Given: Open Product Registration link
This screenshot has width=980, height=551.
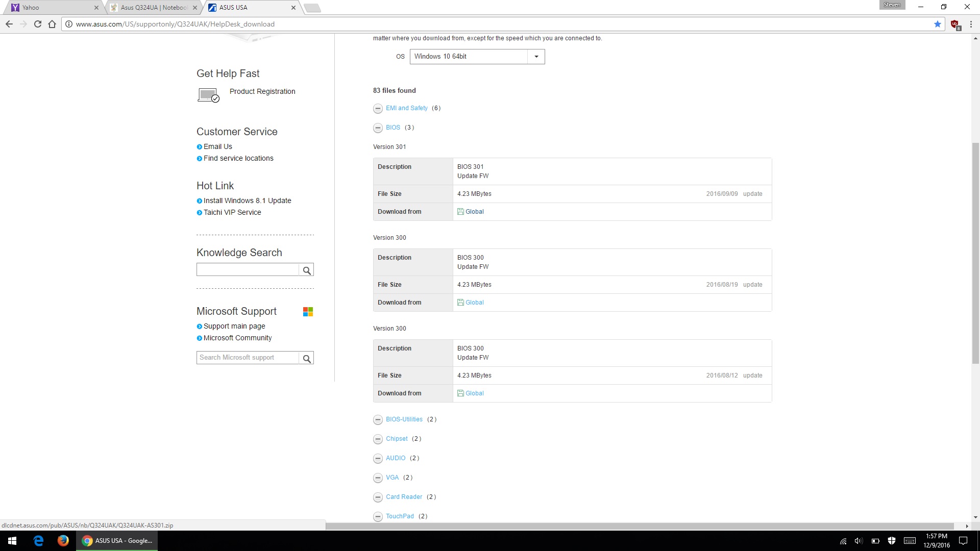Looking at the screenshot, I should [262, 91].
